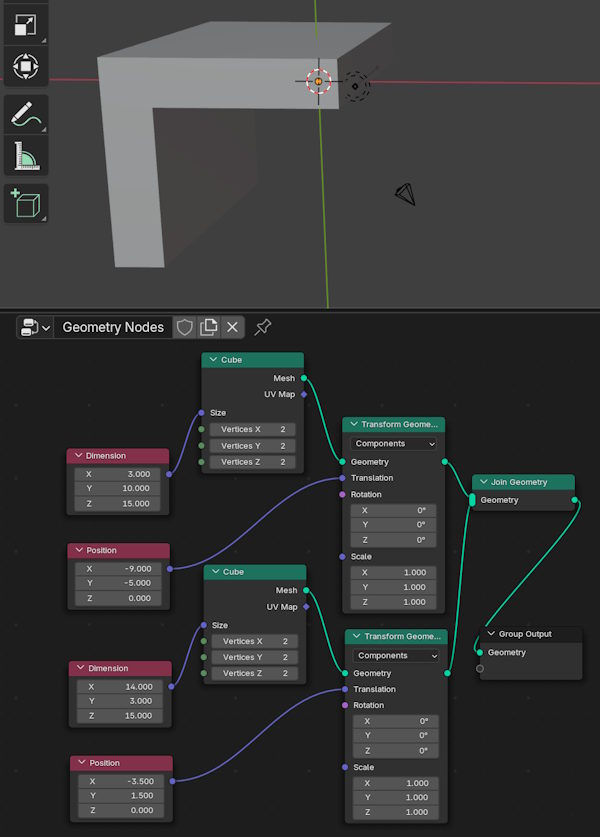The height and width of the screenshot is (837, 600).
Task: Select the Add Cube tool
Action: coord(25,204)
